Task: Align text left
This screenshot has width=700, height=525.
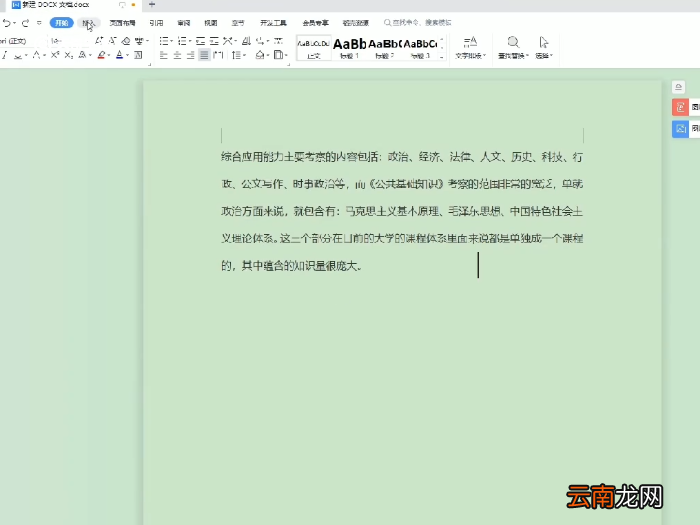Action: point(163,55)
